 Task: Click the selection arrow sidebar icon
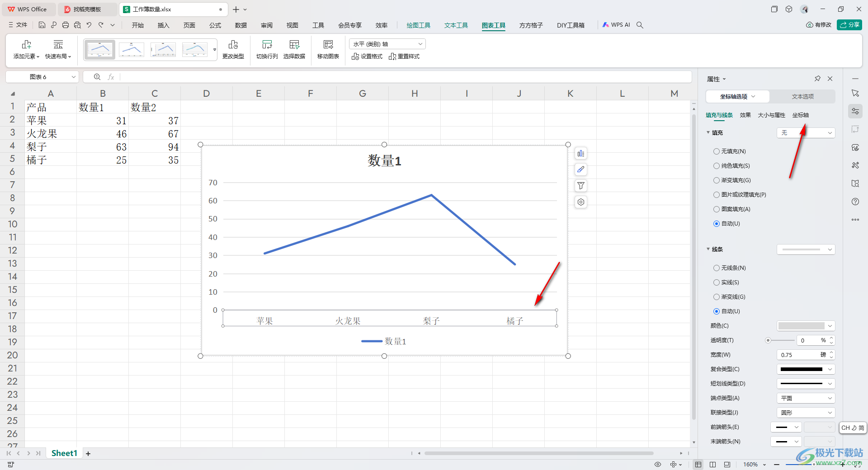(x=855, y=93)
